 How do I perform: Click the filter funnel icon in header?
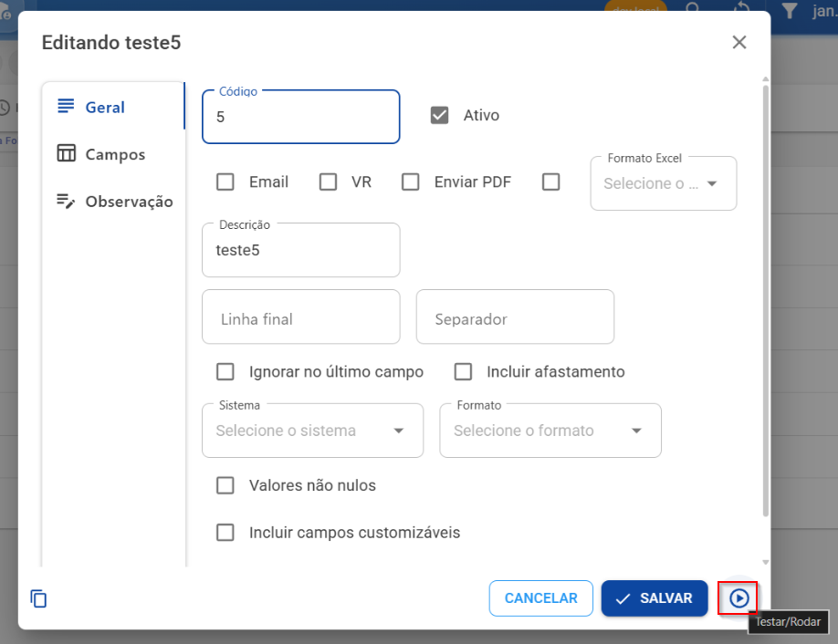[x=790, y=10]
